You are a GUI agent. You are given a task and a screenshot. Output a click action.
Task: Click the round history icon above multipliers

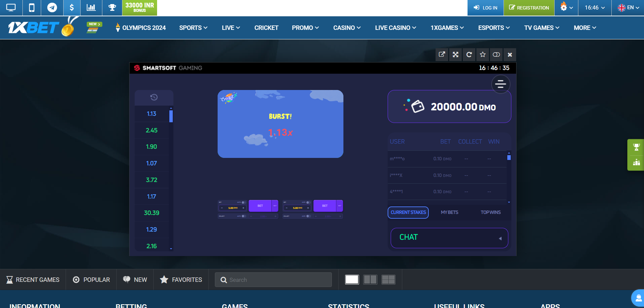[154, 97]
